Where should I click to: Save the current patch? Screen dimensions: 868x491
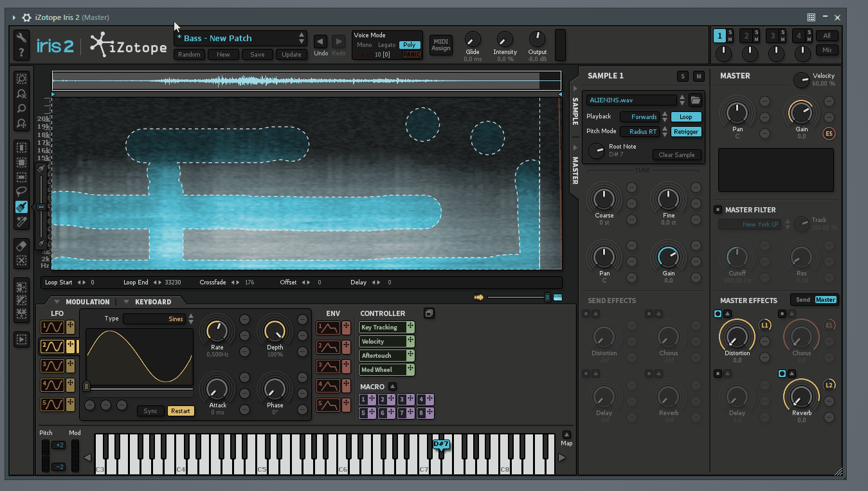pyautogui.click(x=257, y=55)
